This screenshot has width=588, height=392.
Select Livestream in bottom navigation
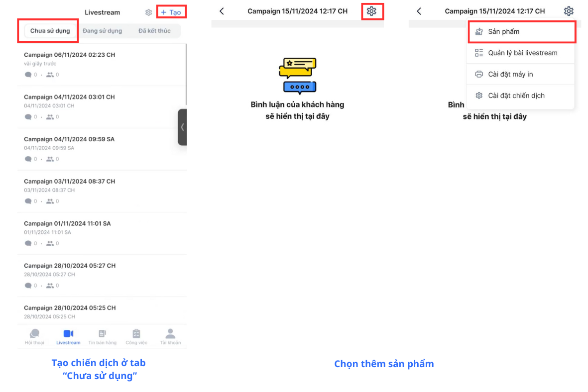point(68,337)
